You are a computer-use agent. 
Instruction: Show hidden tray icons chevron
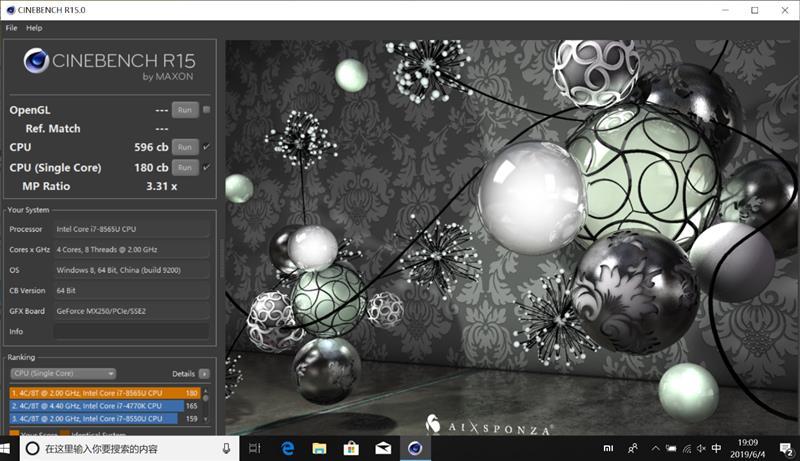pos(656,448)
